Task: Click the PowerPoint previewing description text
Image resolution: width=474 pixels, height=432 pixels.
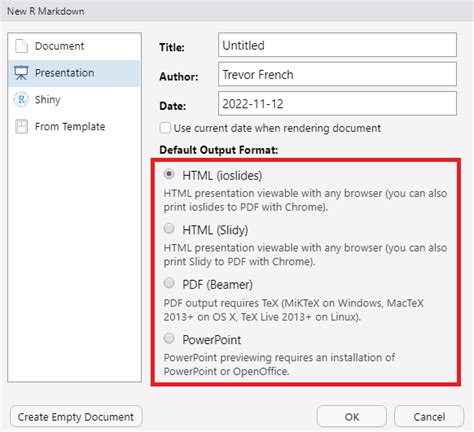Action: [279, 364]
